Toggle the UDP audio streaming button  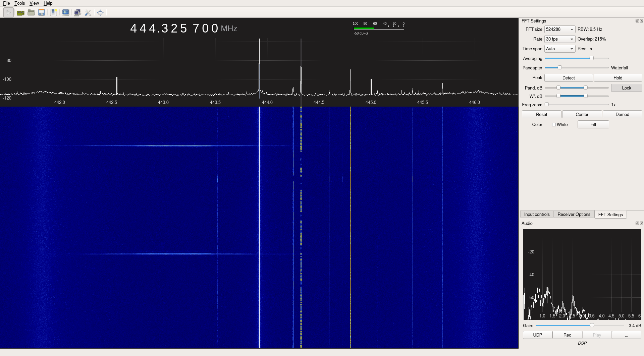tap(537, 335)
